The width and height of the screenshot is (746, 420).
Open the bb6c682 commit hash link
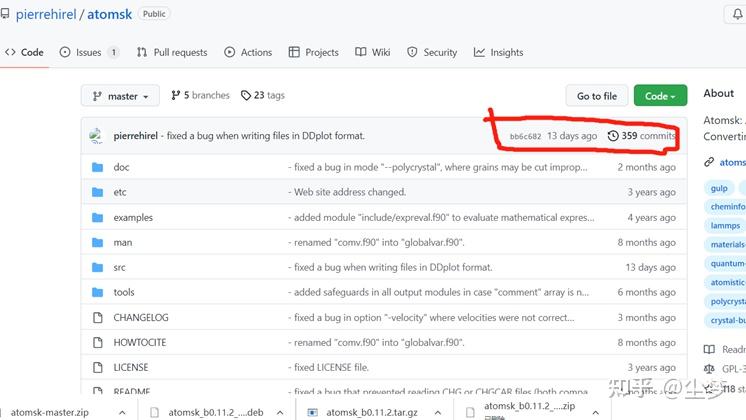point(525,136)
